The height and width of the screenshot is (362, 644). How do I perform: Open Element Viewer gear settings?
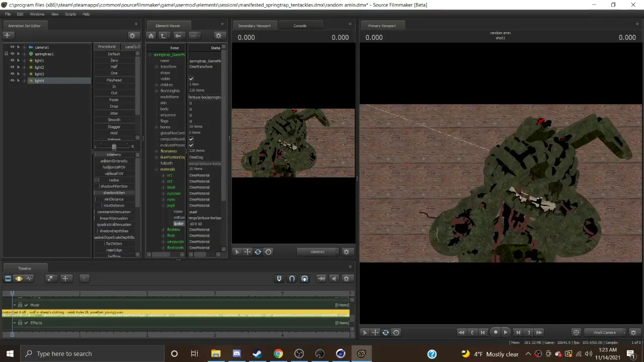tap(218, 35)
